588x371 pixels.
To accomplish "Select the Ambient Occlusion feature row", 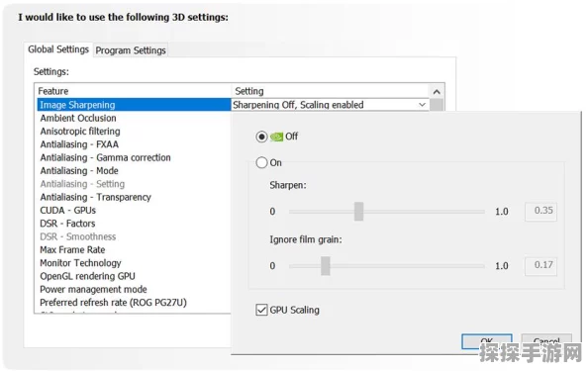I will coord(135,118).
